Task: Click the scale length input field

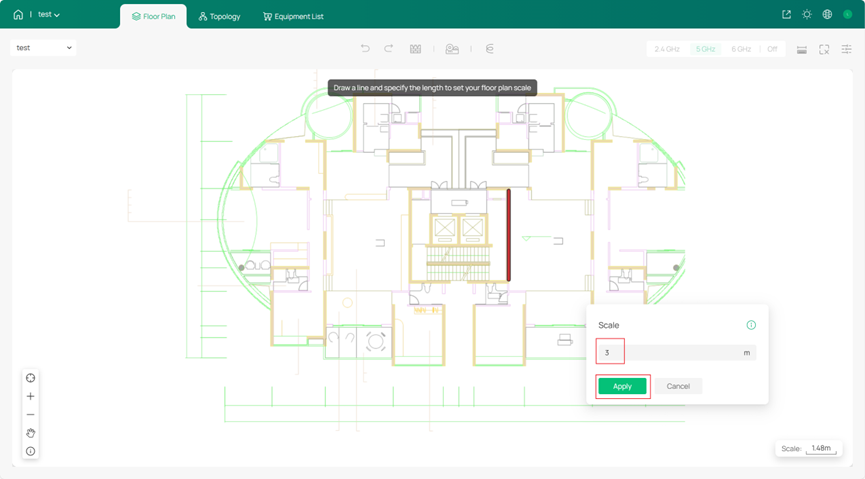Action: (x=675, y=353)
